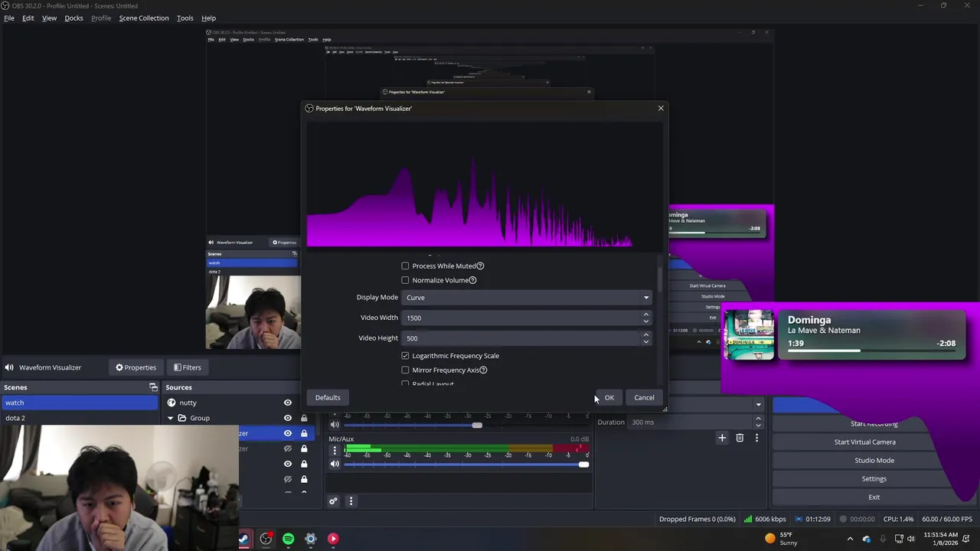Enable Mirror Frequency Axis checkbox
The width and height of the screenshot is (980, 551).
[x=405, y=370]
